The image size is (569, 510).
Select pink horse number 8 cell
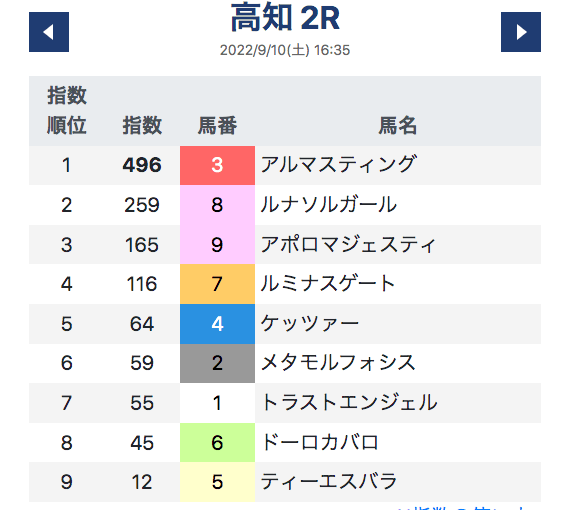point(217,205)
